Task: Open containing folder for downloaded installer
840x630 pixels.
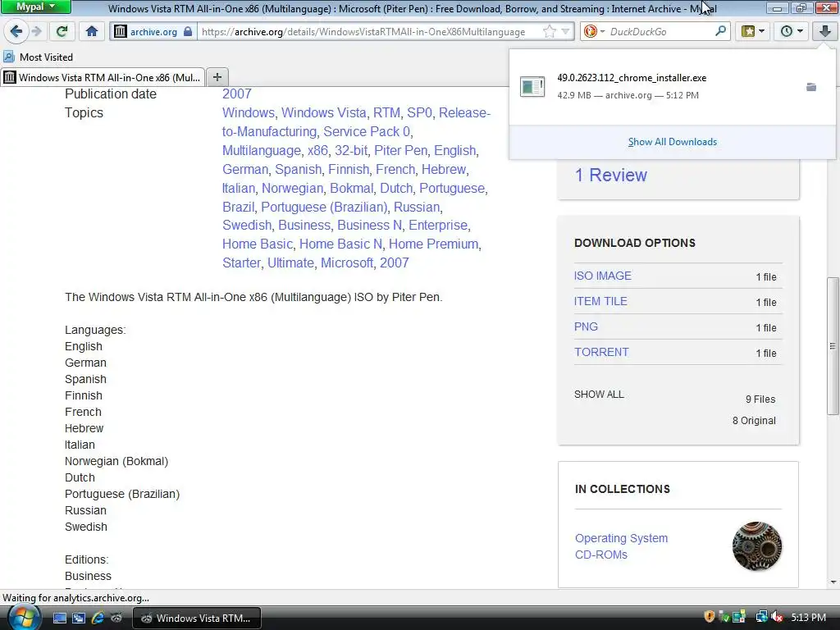Action: tap(811, 87)
